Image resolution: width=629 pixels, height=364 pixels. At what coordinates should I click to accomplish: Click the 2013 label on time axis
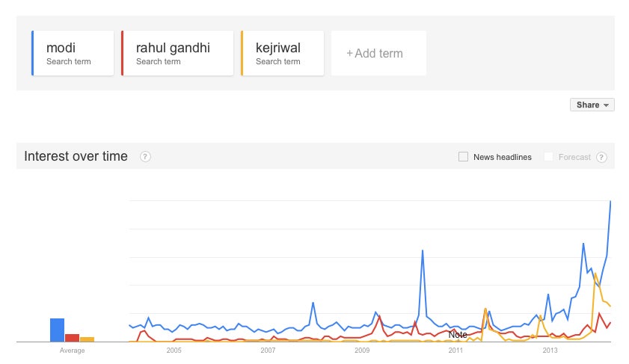pos(550,351)
